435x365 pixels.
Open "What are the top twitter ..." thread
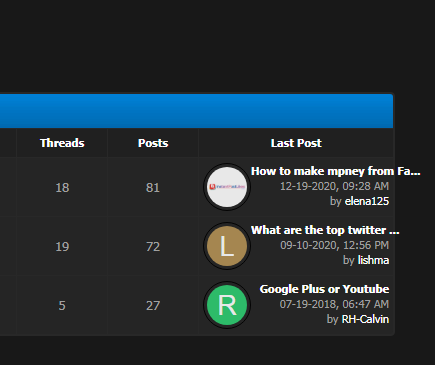pyautogui.click(x=325, y=230)
